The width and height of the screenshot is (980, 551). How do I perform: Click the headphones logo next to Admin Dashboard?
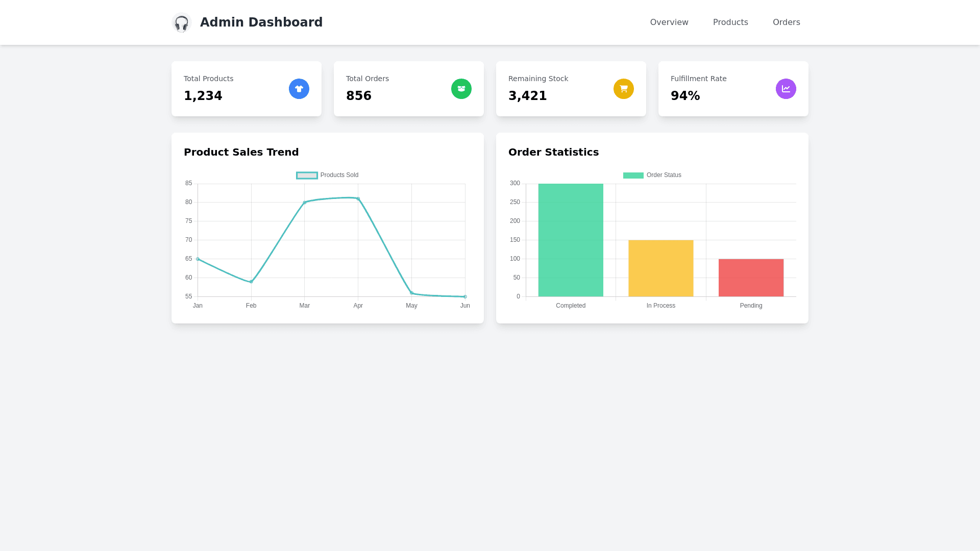181,22
